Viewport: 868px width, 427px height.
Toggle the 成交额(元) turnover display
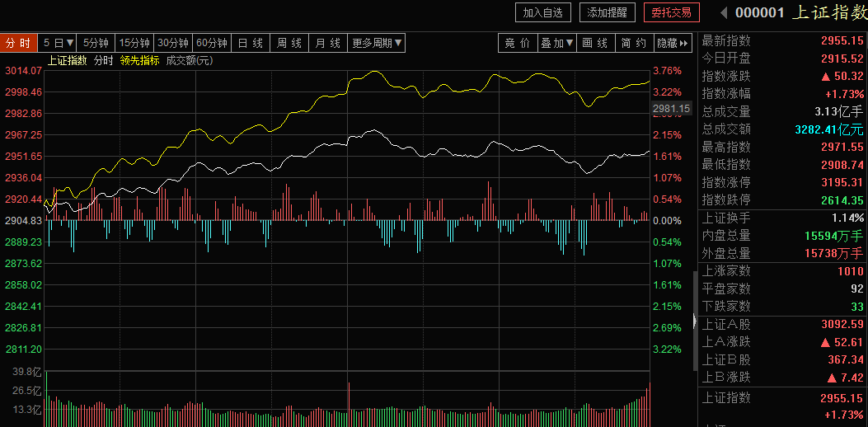pos(190,61)
